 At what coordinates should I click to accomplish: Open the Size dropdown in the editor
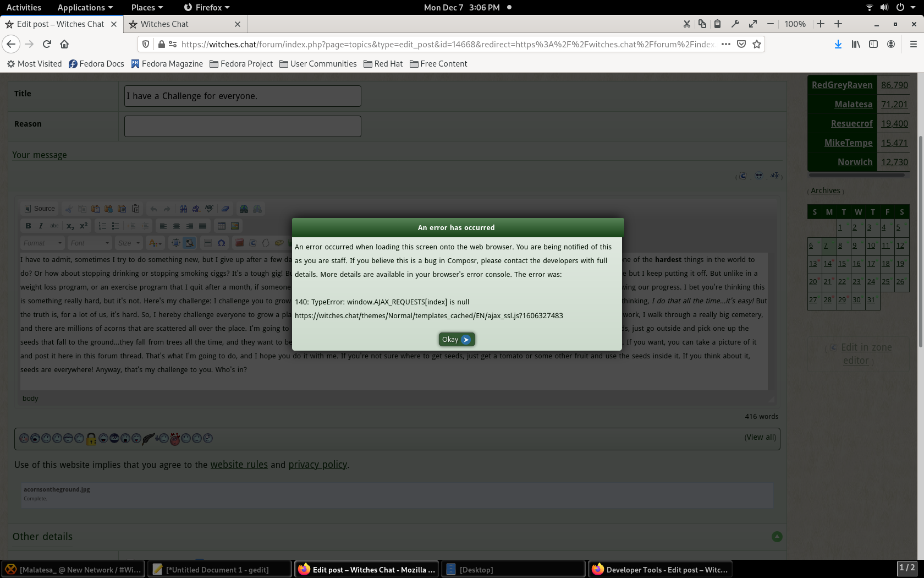(129, 243)
